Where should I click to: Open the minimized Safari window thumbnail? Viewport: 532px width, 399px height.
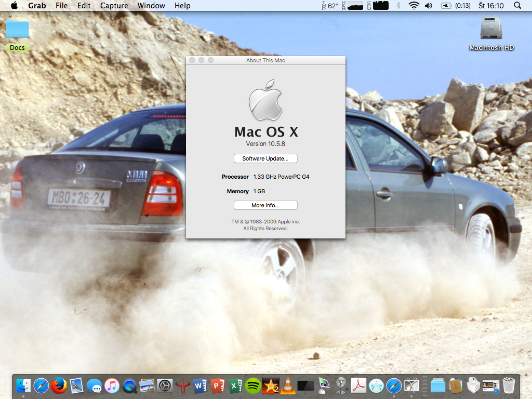click(491, 386)
